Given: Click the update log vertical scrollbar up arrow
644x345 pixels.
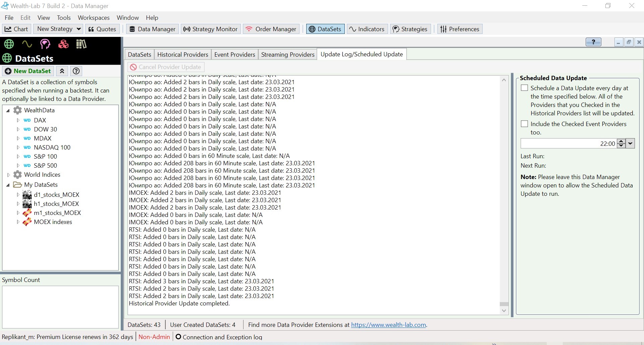Looking at the screenshot, I should click(x=504, y=80).
